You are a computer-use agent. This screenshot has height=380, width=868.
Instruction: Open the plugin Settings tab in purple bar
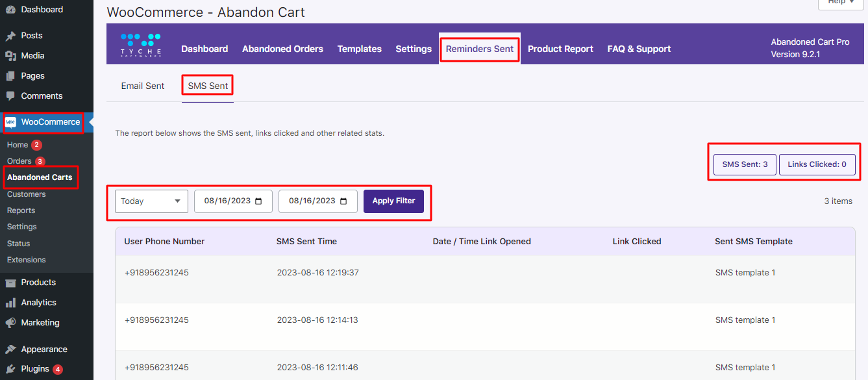[414, 49]
